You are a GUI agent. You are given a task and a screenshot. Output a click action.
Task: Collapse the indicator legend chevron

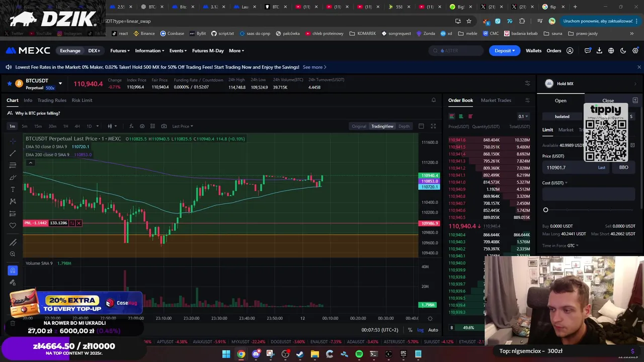pyautogui.click(x=30, y=163)
